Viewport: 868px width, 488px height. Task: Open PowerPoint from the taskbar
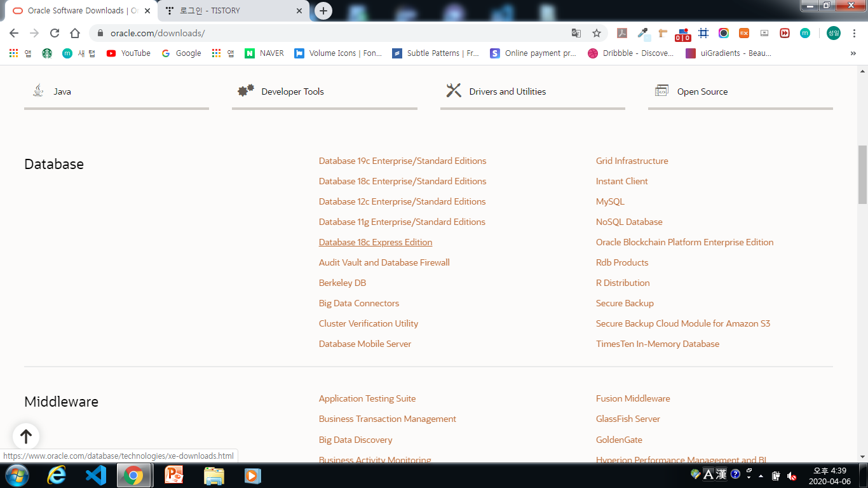173,475
